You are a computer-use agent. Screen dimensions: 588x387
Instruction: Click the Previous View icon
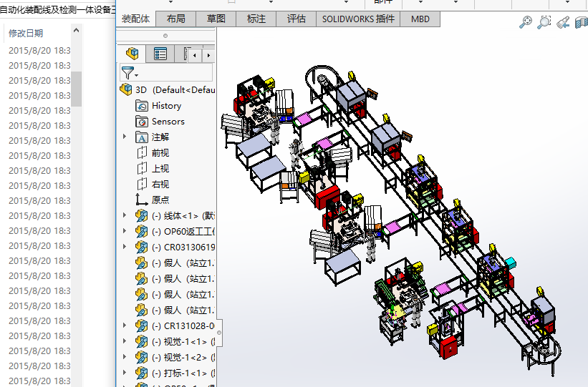click(x=563, y=21)
